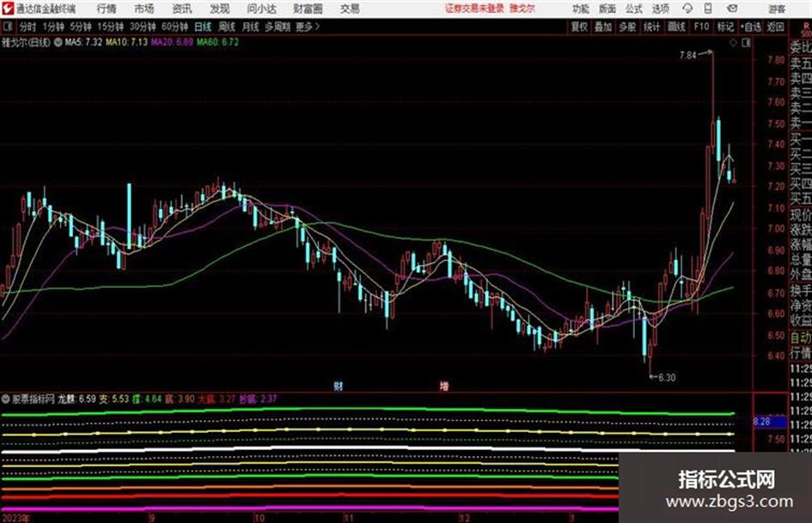The image size is (812, 523).
Task: Open the 功能 menu
Action: pos(581,9)
